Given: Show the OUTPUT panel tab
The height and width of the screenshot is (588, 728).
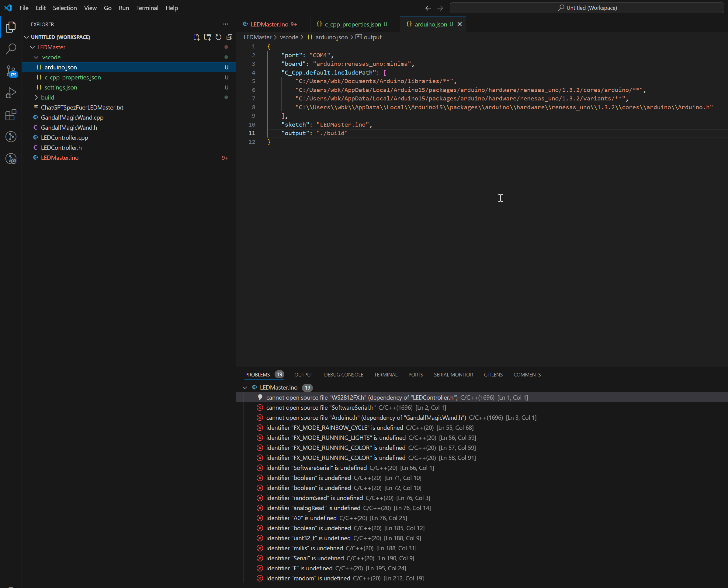Looking at the screenshot, I should click(x=303, y=375).
